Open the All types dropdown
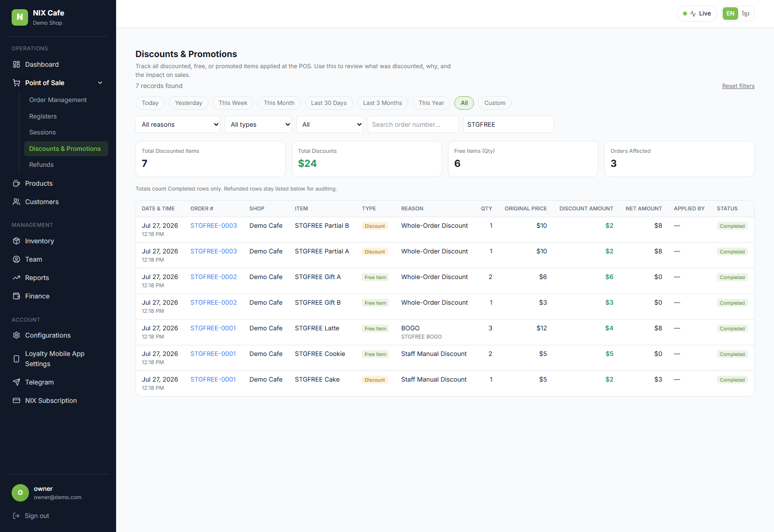Screen dimensions: 774x532 click(x=258, y=124)
